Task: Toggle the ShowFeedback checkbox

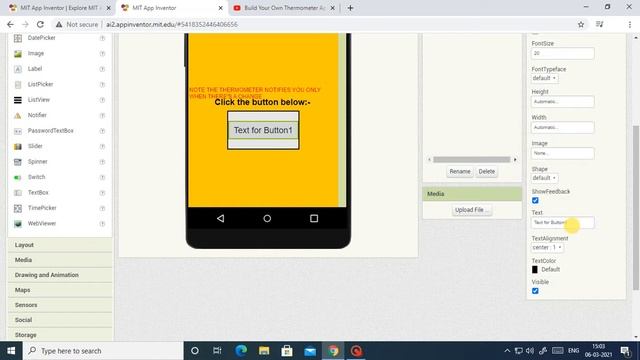Action: point(535,200)
